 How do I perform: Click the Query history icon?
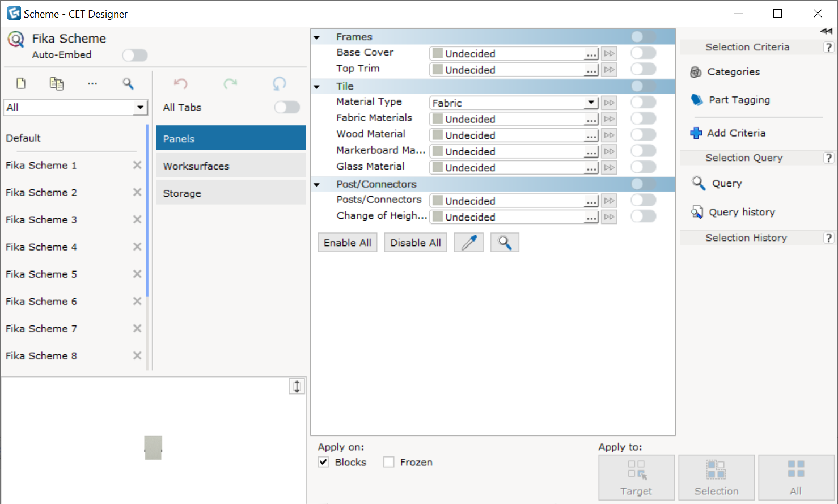coord(697,212)
